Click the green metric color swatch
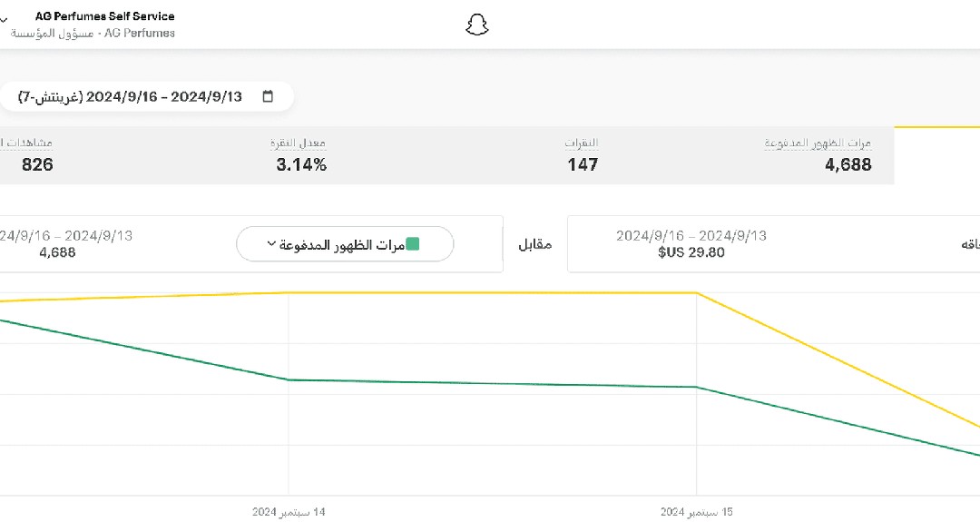 [413, 244]
